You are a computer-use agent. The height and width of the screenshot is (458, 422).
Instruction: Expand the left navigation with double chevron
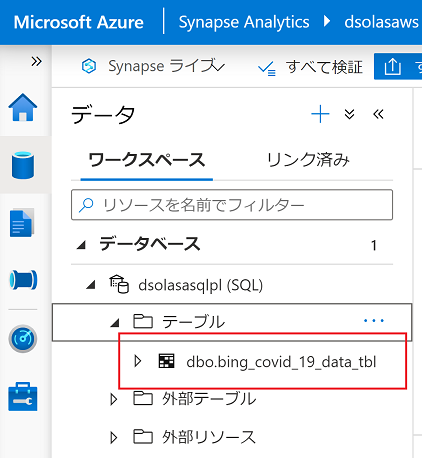[x=36, y=61]
